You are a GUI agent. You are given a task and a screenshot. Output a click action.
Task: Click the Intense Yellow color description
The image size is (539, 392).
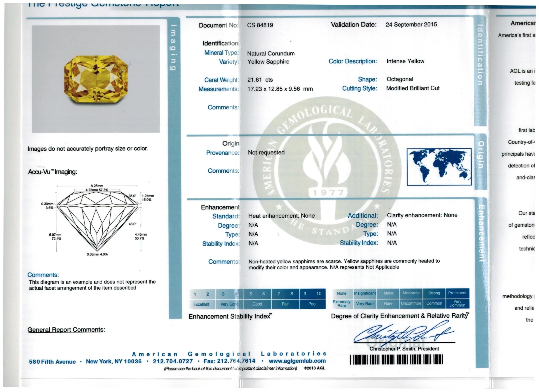click(405, 61)
